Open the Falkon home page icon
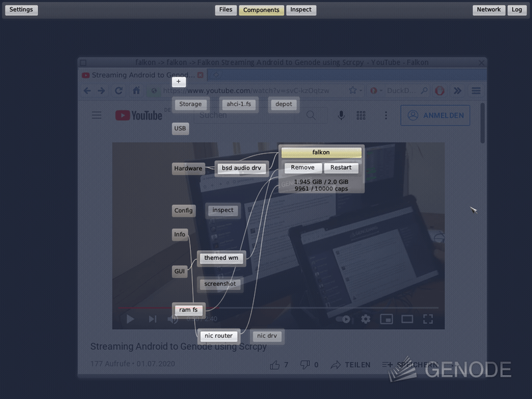Screen dimensions: 532x399 pos(136,90)
